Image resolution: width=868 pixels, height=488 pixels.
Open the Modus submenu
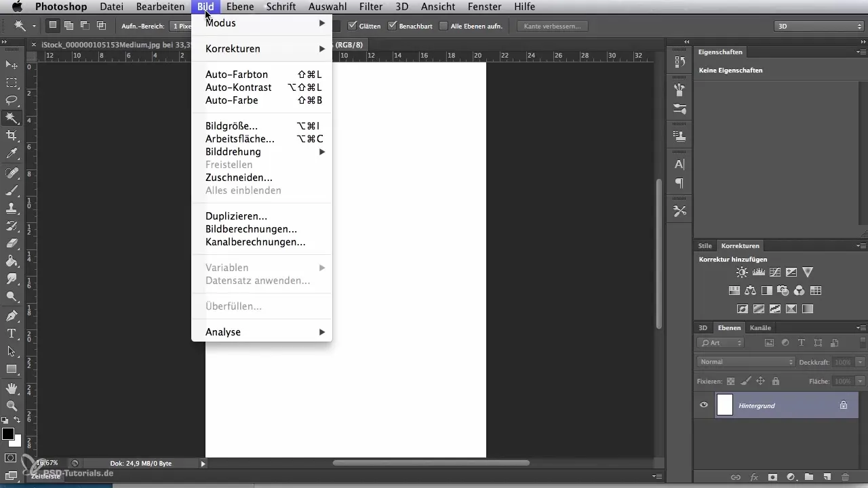[262, 23]
